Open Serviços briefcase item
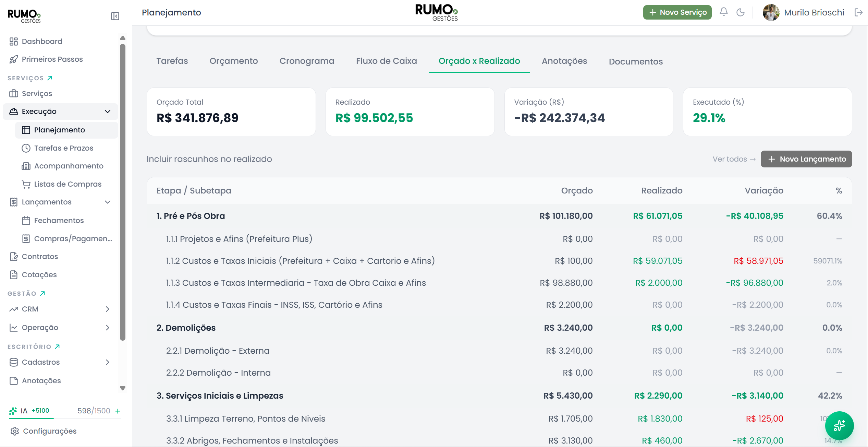The image size is (868, 447). point(37,93)
